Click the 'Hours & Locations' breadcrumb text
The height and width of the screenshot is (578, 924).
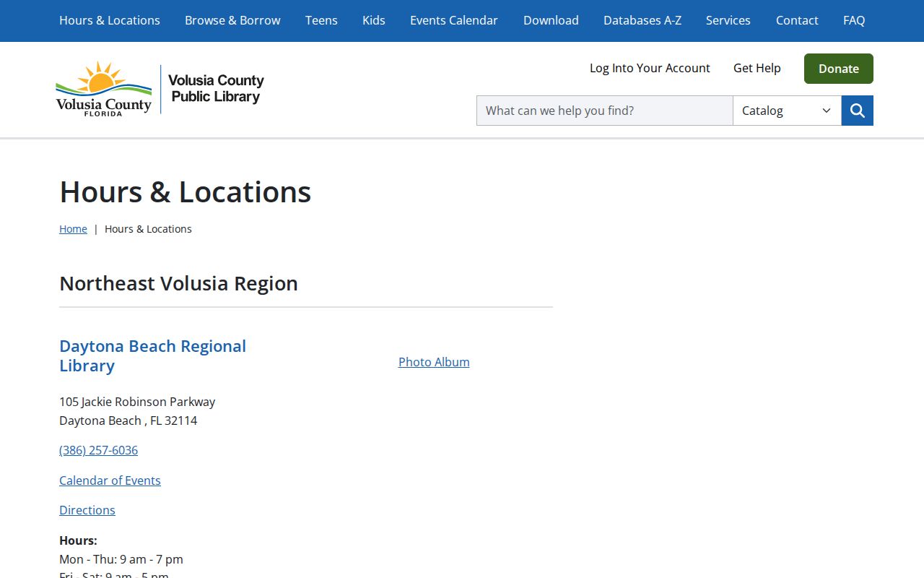(148, 229)
